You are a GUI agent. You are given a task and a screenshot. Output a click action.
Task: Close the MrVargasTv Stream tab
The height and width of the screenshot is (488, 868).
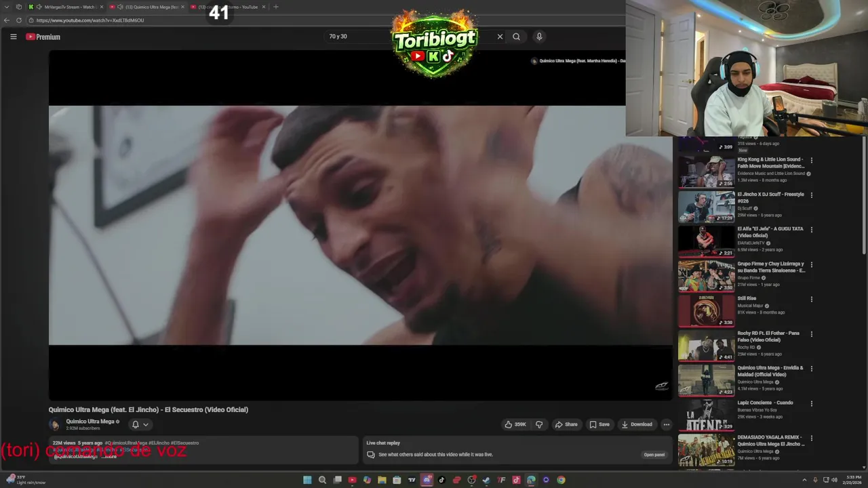102,7
